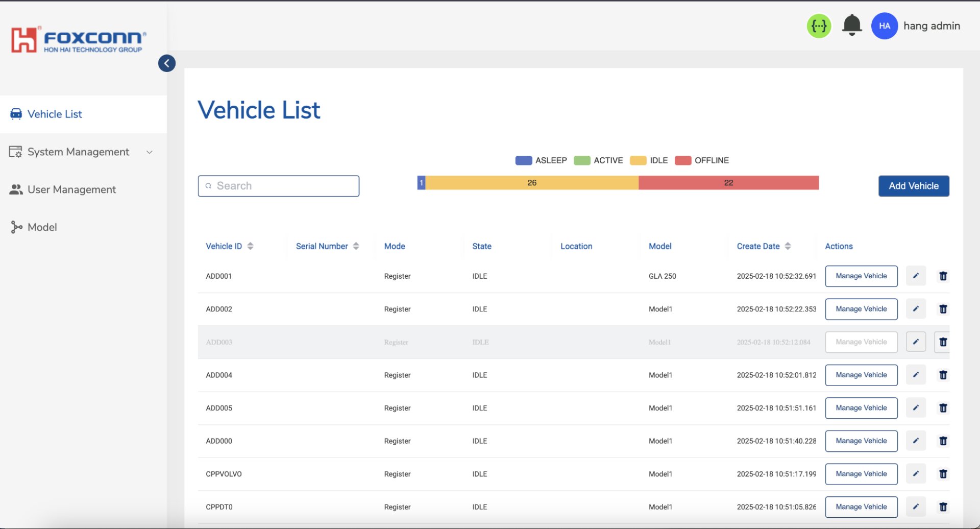Open the User Management page
Viewport: 980px width, 529px height.
[71, 190]
